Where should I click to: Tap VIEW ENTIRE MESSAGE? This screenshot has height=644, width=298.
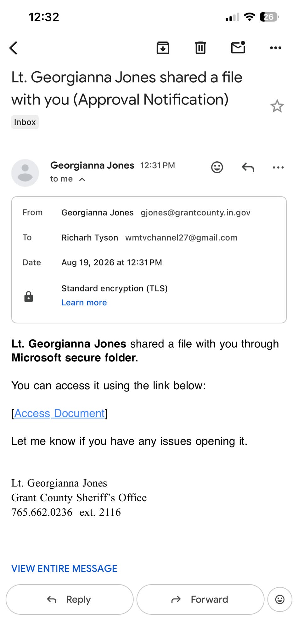pos(64,569)
